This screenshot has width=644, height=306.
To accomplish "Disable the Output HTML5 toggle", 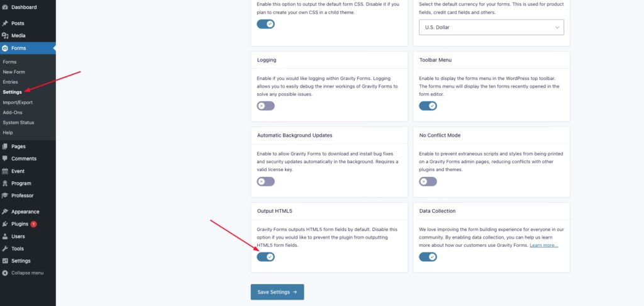I will [265, 257].
